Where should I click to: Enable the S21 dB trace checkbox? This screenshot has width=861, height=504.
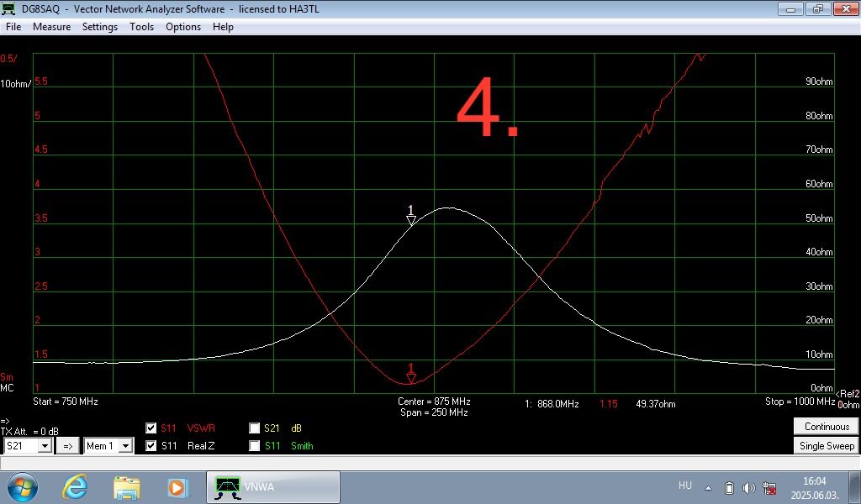coord(255,428)
